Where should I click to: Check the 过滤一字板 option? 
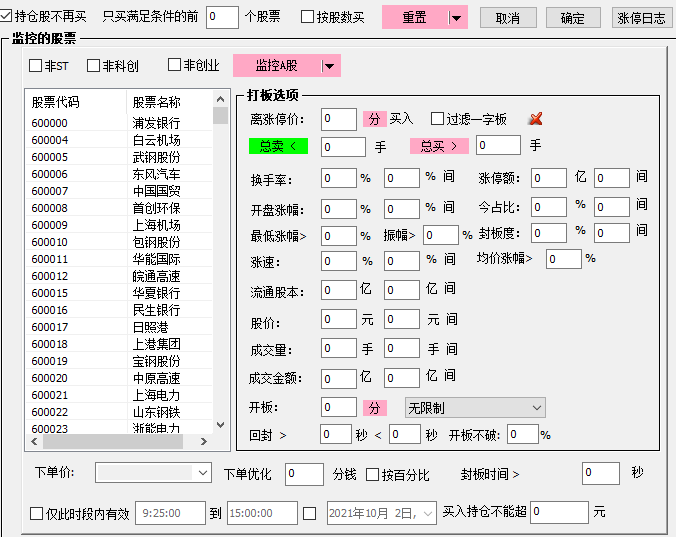click(438, 119)
